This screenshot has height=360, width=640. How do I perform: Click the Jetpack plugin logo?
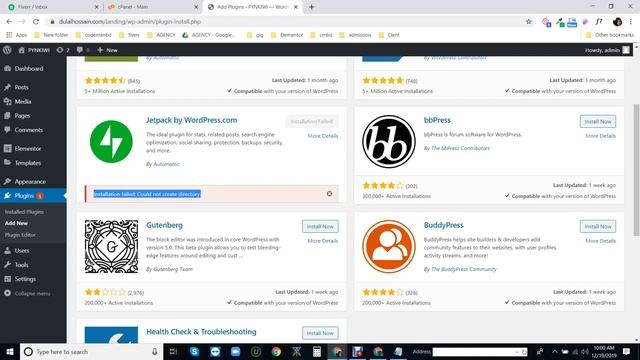click(x=111, y=142)
